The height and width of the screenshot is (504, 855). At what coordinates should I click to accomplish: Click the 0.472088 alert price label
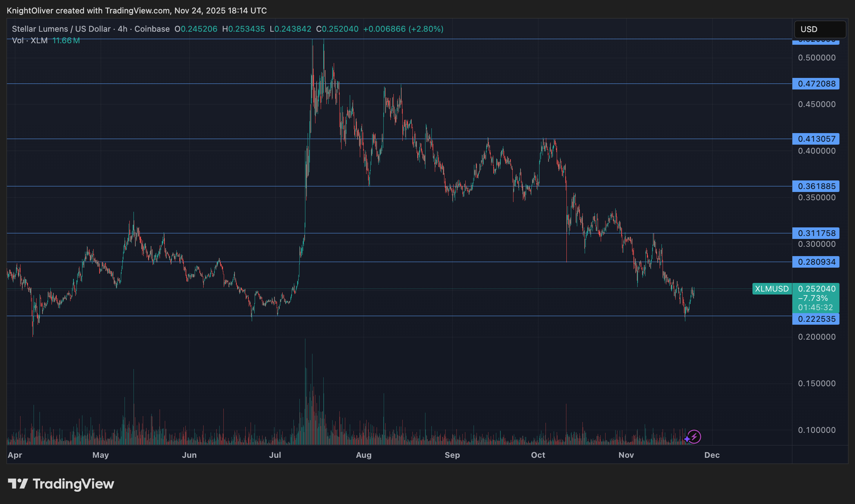point(816,84)
